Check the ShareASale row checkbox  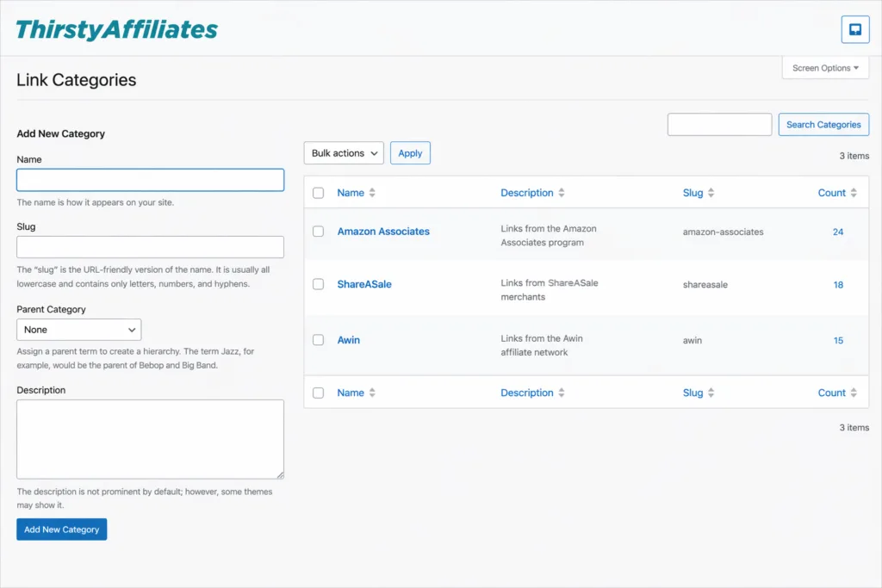319,284
